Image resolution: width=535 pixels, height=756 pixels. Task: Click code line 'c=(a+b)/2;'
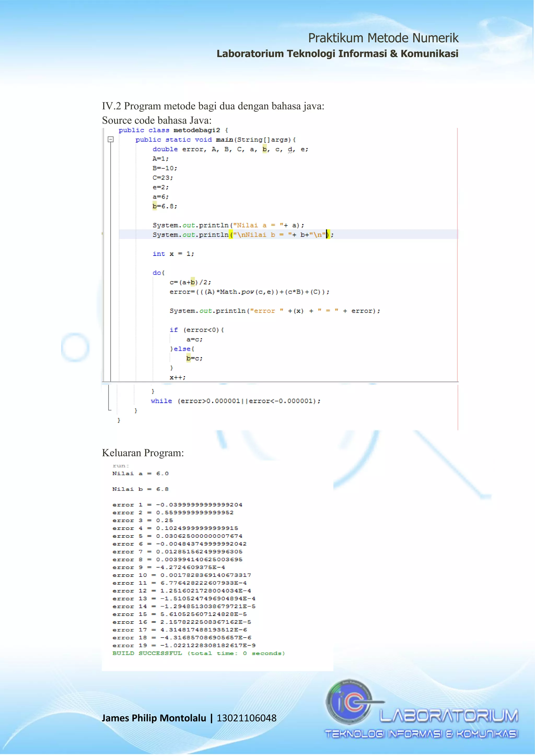pyautogui.click(x=190, y=282)
